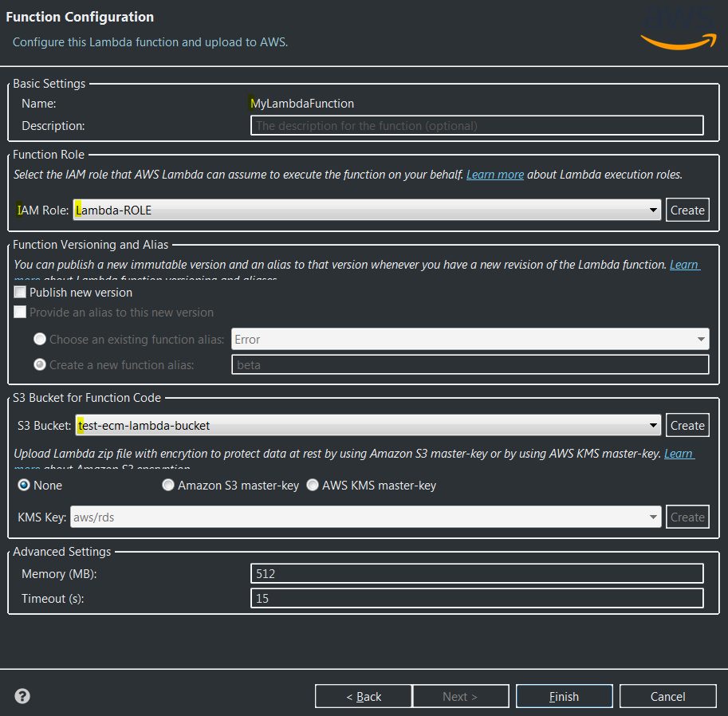Image resolution: width=728 pixels, height=716 pixels.
Task: Click the Advanced Settings group label
Action: click(61, 552)
